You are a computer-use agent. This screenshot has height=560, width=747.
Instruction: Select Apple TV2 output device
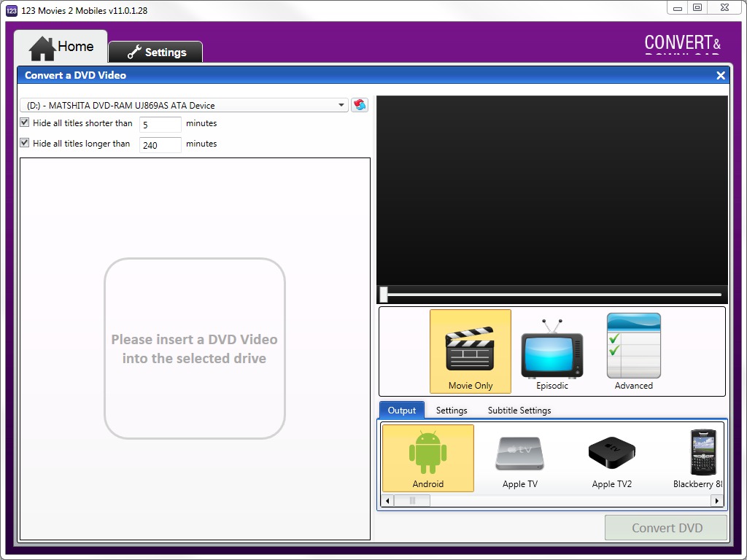point(612,461)
